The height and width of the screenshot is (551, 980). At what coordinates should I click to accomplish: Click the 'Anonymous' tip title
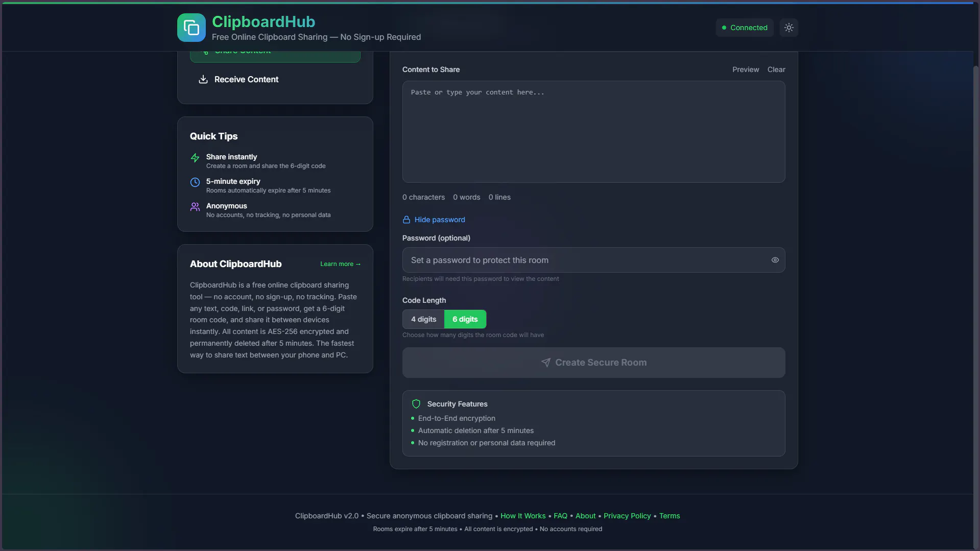pyautogui.click(x=226, y=206)
